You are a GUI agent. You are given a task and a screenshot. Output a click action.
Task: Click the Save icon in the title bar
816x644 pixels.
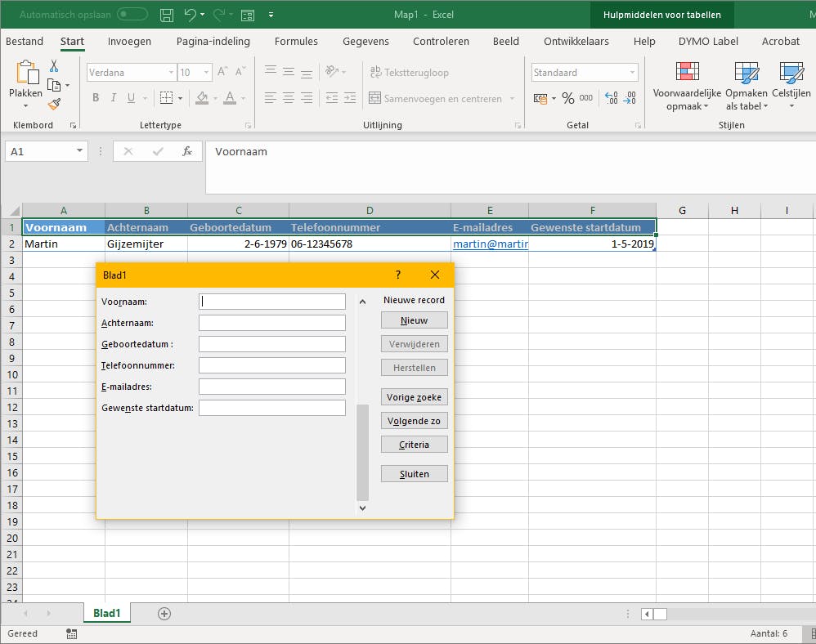(167, 15)
